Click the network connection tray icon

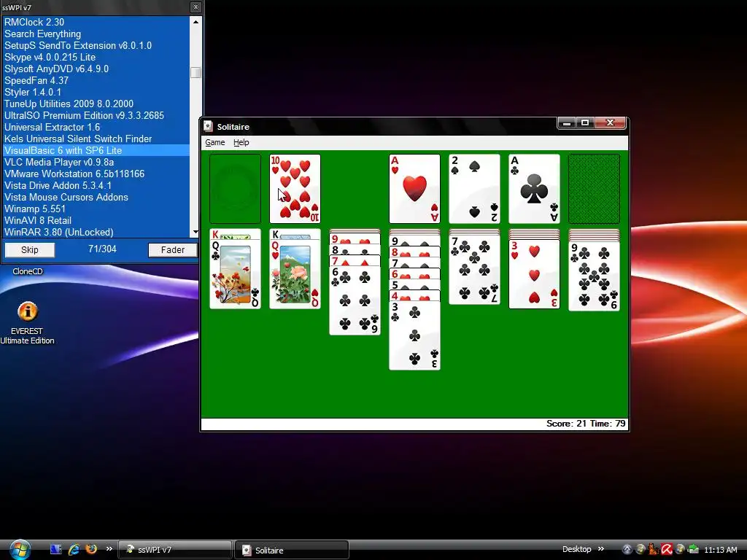693,550
